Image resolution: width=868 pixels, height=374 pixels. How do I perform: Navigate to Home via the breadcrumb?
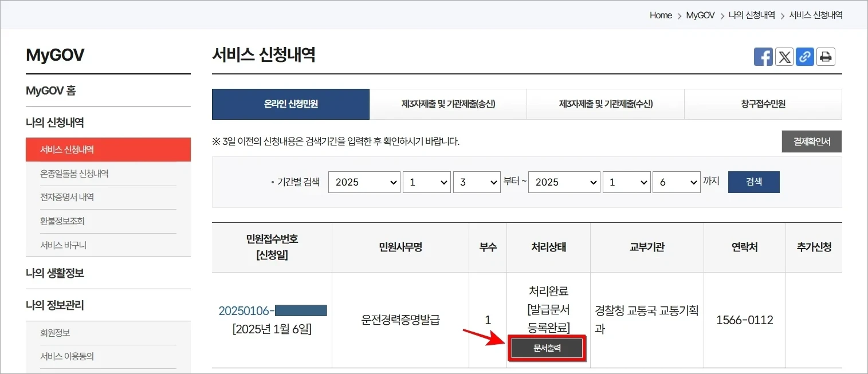660,15
